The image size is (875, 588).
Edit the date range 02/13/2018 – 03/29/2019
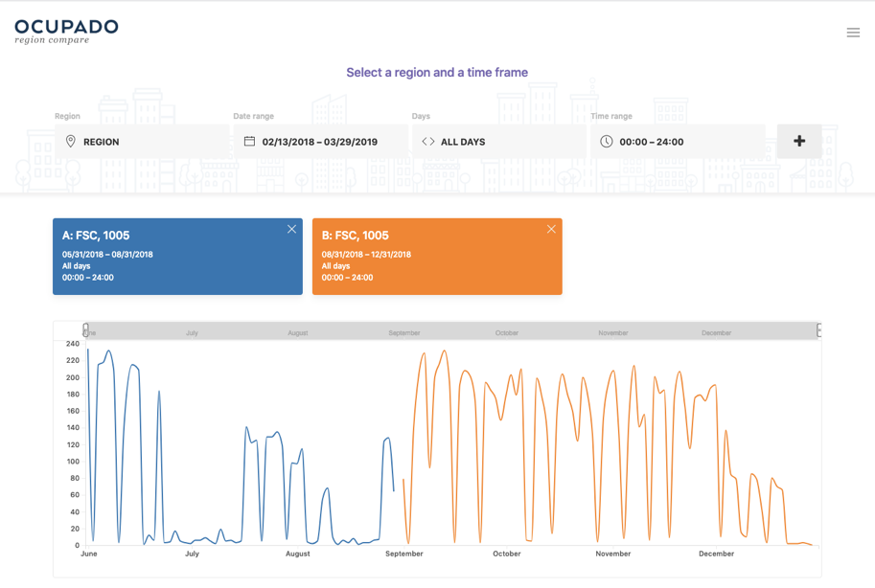coord(320,142)
